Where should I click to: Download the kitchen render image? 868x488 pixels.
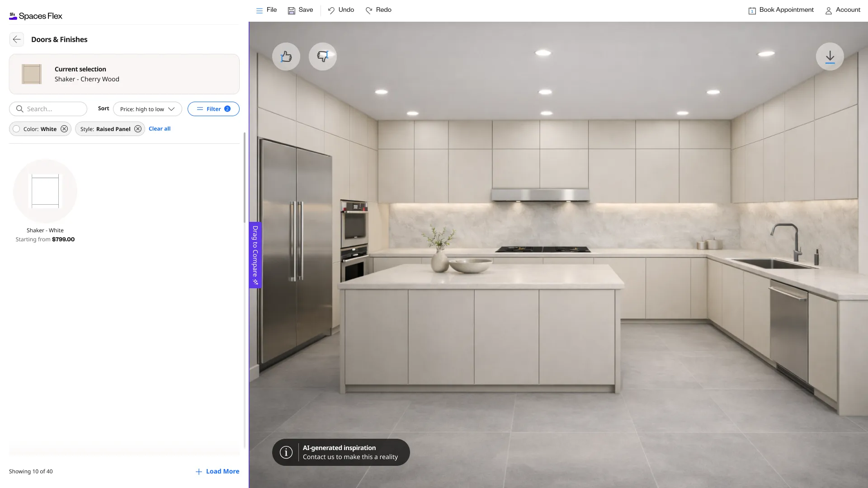pyautogui.click(x=830, y=56)
